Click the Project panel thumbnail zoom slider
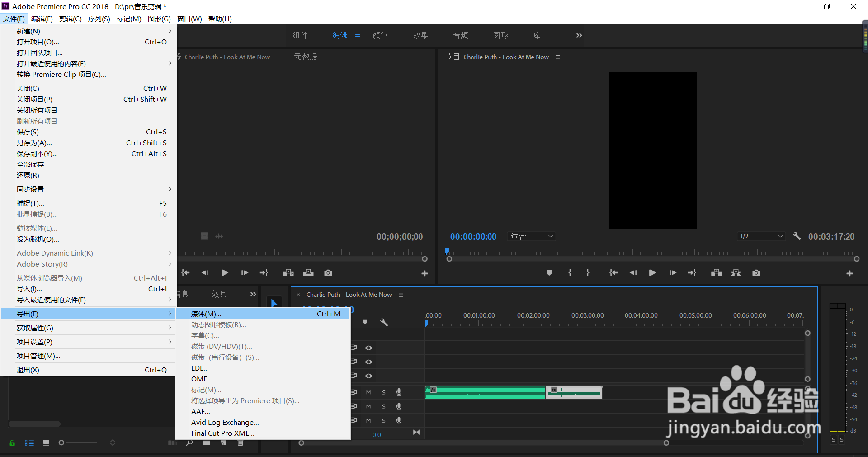Screen dimensions: 868x457 click(78, 443)
